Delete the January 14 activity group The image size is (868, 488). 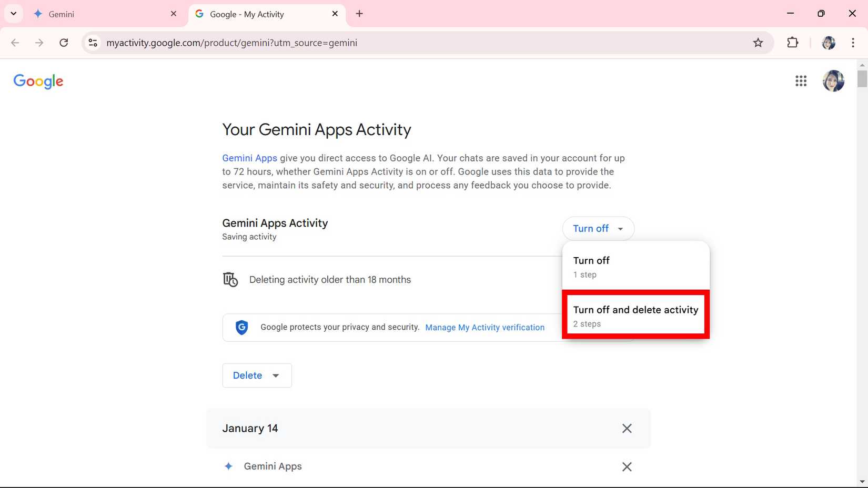click(x=627, y=429)
